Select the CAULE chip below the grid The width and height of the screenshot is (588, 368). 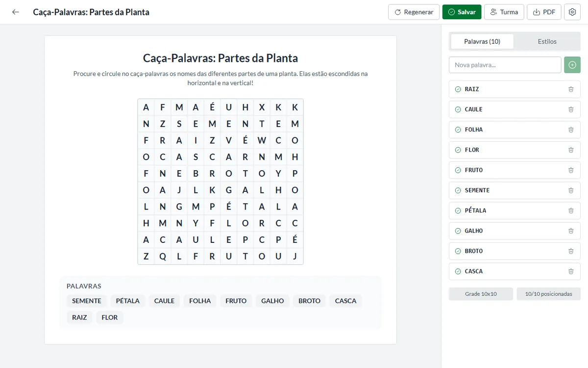[164, 301]
